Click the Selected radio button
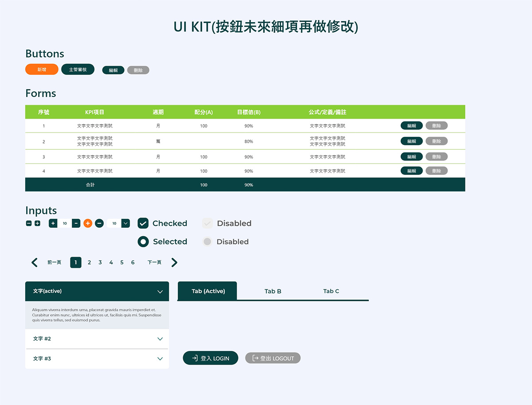Screen dimensions: 532x405 click(143, 241)
